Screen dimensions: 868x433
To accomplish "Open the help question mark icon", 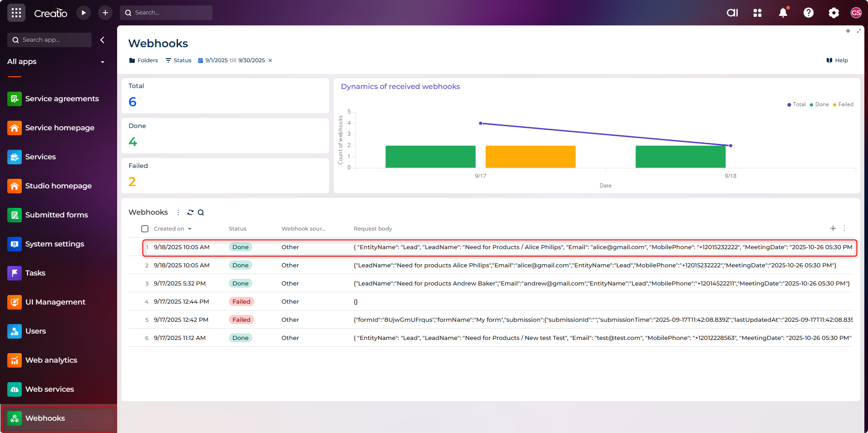I will pos(809,13).
